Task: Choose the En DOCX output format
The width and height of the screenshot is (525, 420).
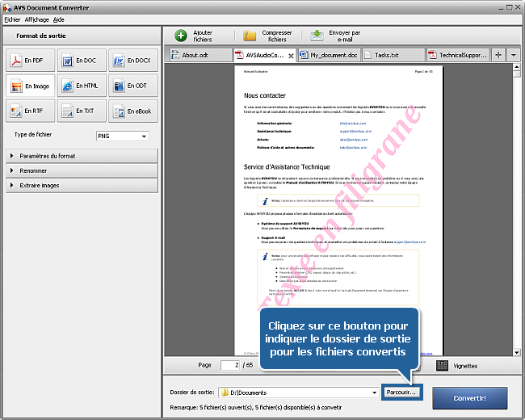Action: [x=133, y=61]
